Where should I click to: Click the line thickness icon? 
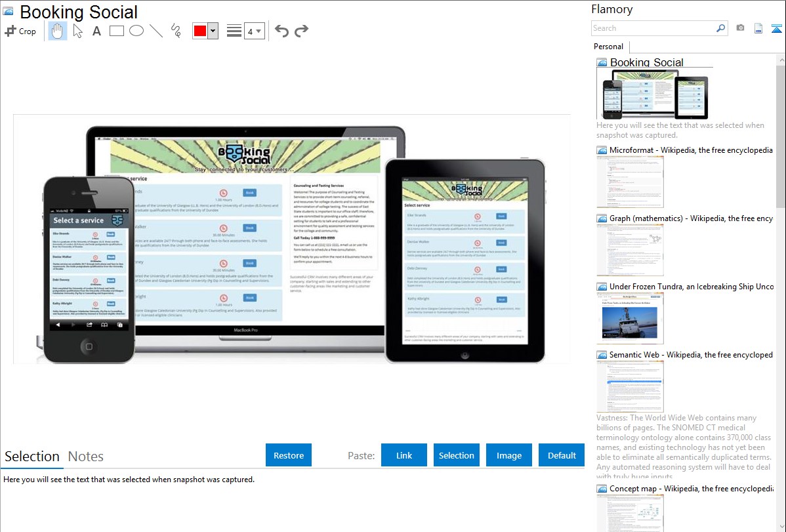[x=234, y=31]
